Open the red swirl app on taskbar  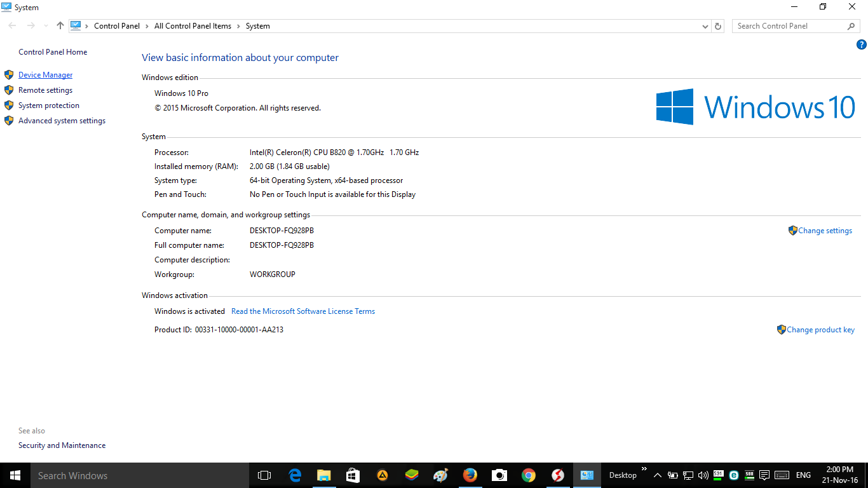click(x=558, y=475)
